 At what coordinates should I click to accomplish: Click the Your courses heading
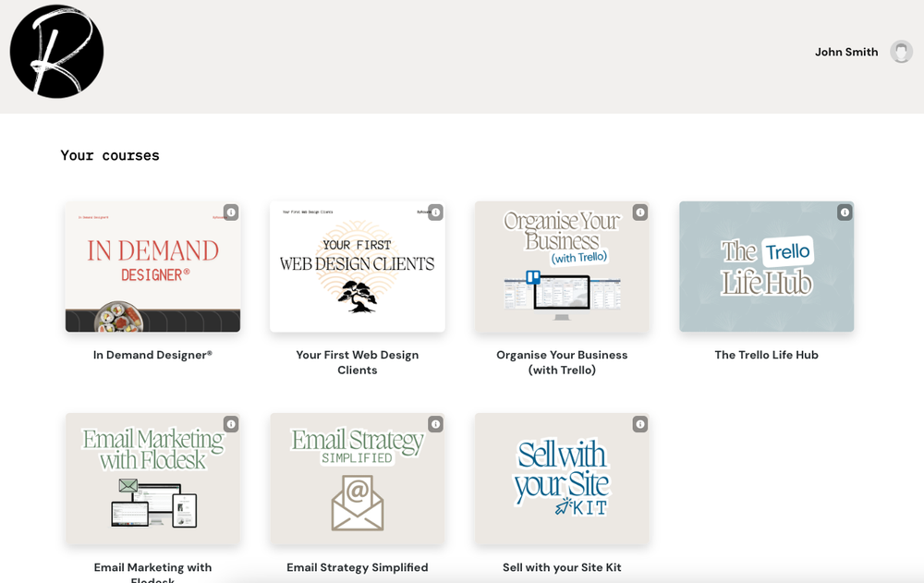110,155
